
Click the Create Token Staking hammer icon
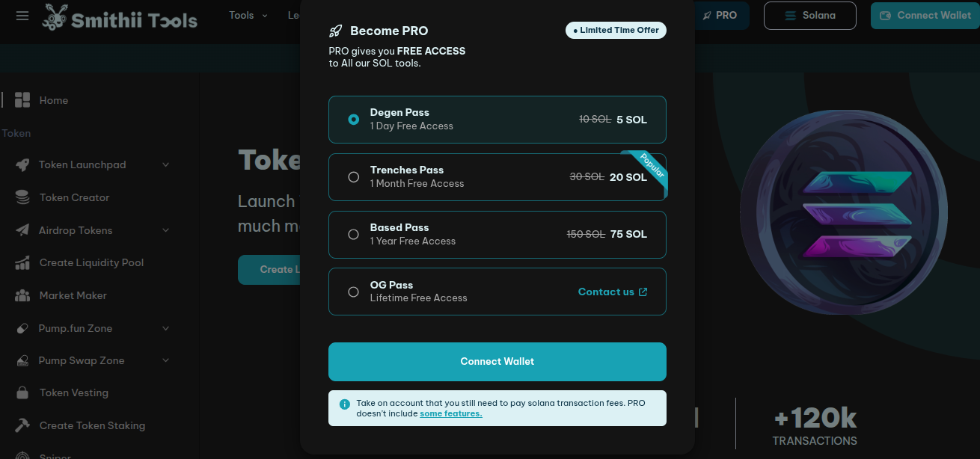[22, 425]
